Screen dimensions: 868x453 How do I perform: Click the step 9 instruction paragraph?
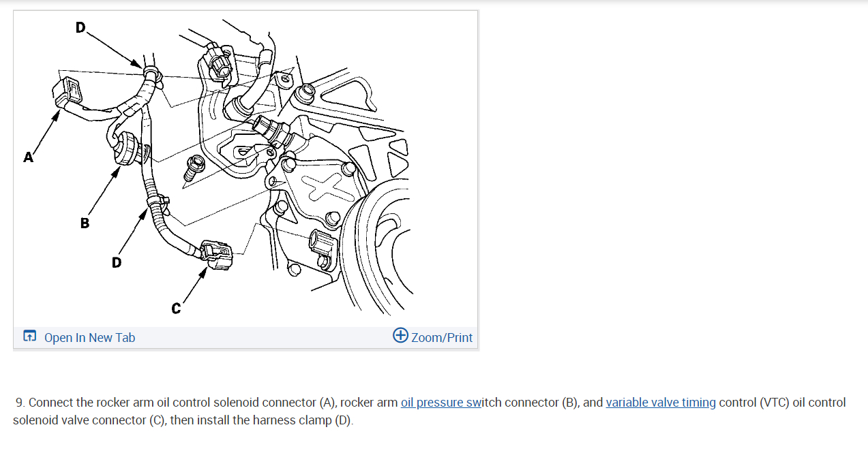pyautogui.click(x=430, y=411)
